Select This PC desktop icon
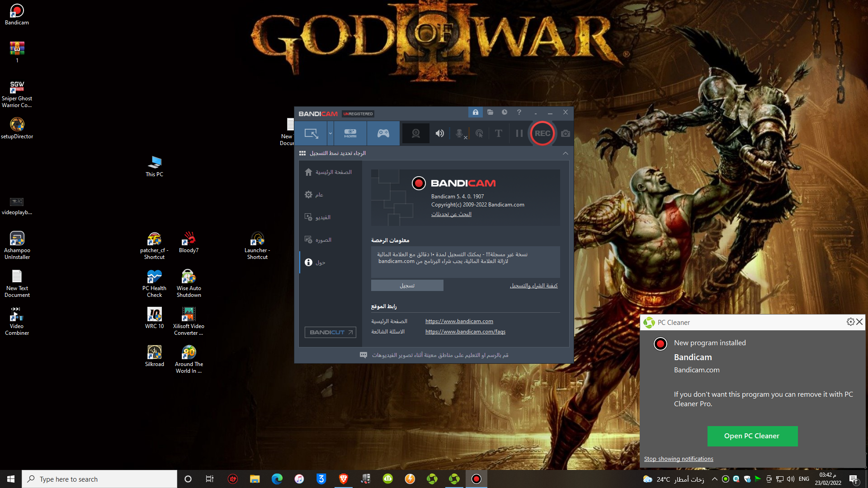Viewport: 868px width, 488px height. [x=154, y=166]
